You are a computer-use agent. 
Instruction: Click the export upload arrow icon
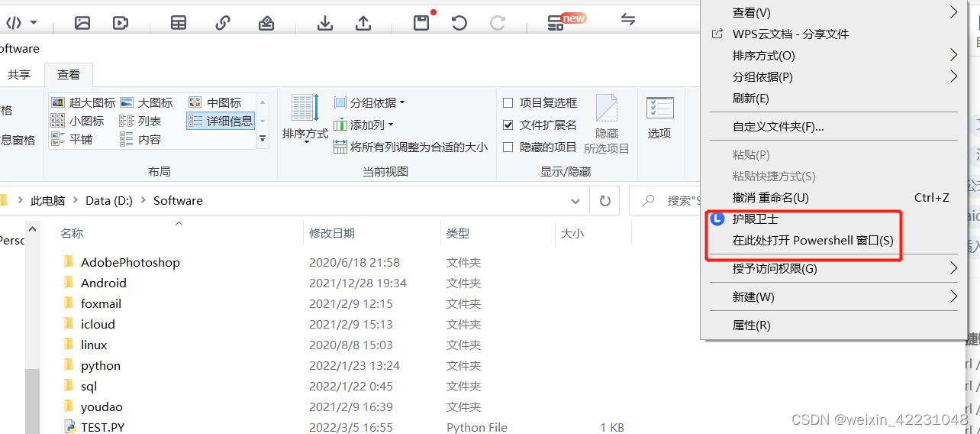(363, 23)
